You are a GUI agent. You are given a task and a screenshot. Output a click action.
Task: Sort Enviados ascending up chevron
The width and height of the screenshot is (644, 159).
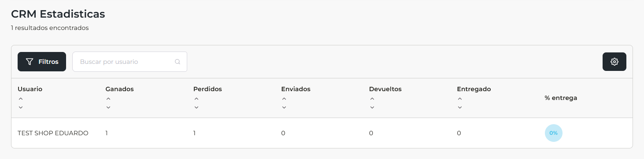point(284,99)
